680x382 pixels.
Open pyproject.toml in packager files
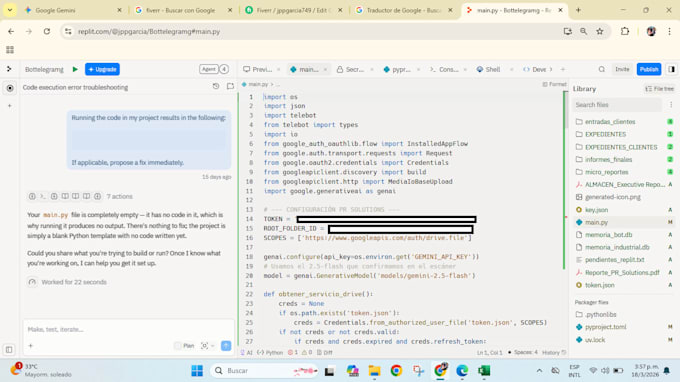point(605,327)
